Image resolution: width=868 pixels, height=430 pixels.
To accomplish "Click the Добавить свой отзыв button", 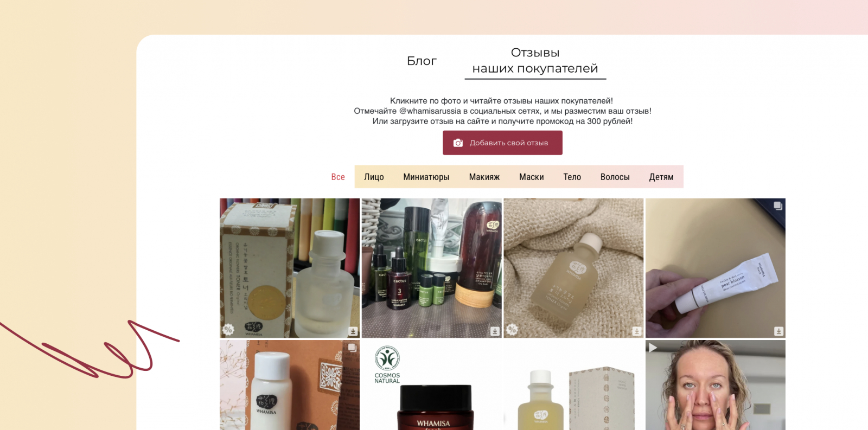I will point(502,143).
